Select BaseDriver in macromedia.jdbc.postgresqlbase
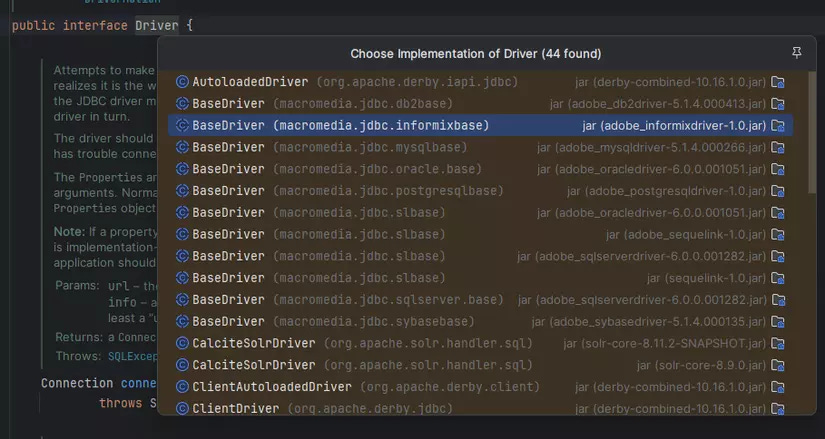 [x=480, y=191]
